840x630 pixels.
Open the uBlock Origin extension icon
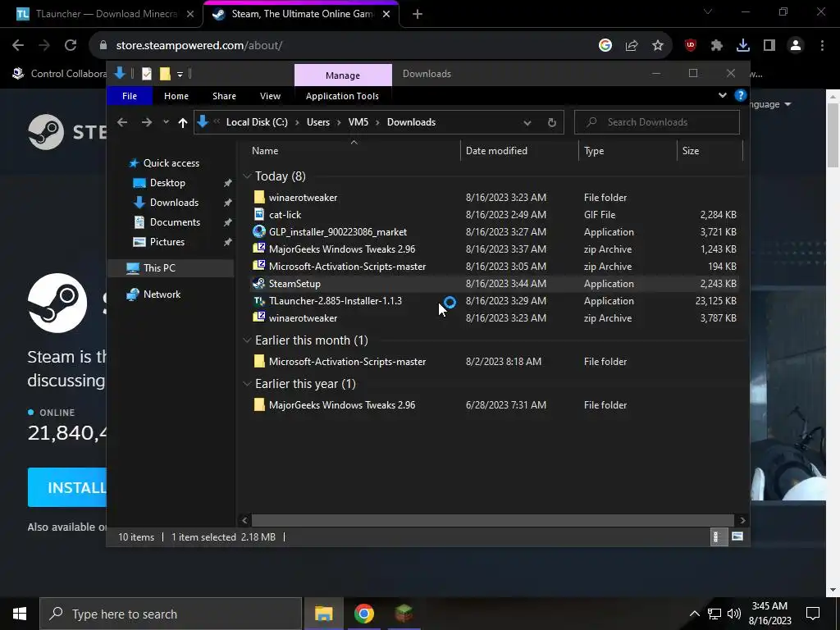(x=691, y=46)
